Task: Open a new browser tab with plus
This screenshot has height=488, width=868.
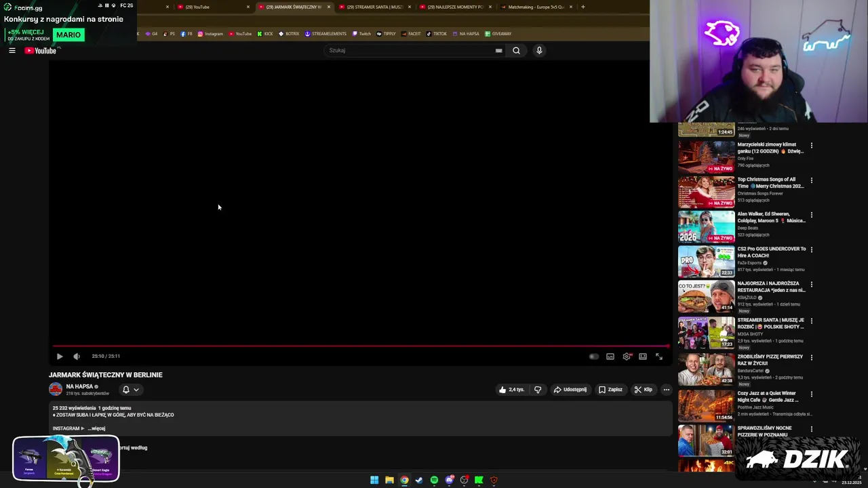Action: pos(583,7)
